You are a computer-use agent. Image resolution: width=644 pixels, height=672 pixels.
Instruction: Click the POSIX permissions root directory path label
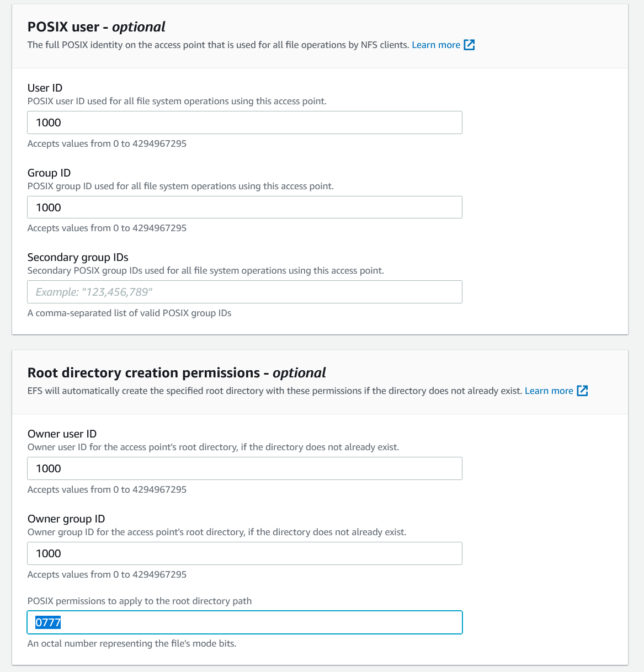pyautogui.click(x=140, y=601)
